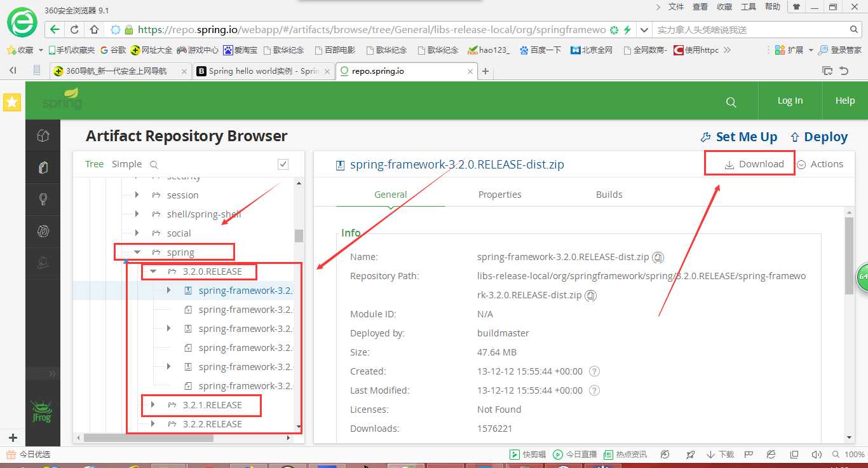Toggle the checkbox above the tree panel

[x=283, y=164]
